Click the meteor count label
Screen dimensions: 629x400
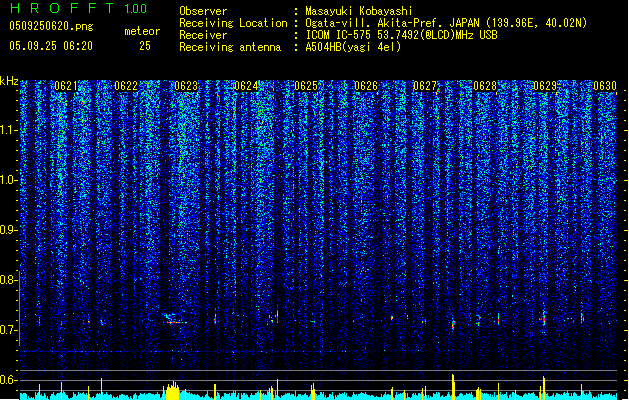pyautogui.click(x=142, y=31)
